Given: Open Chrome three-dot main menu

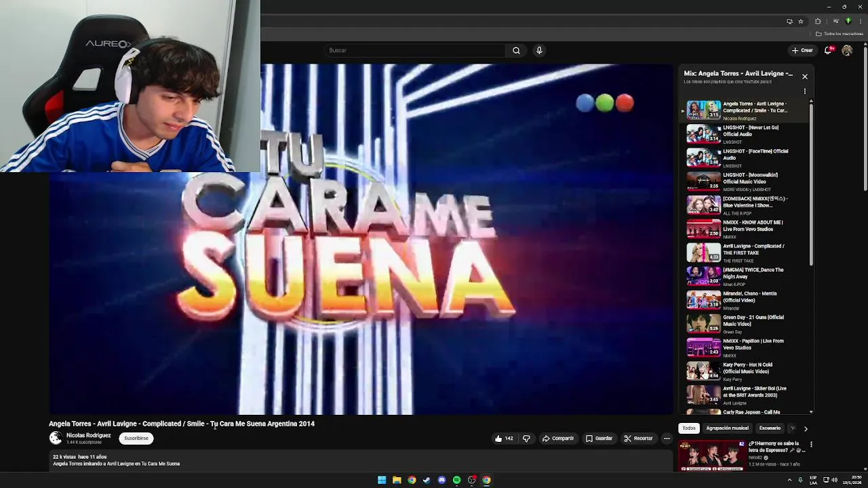Looking at the screenshot, I should [861, 21].
